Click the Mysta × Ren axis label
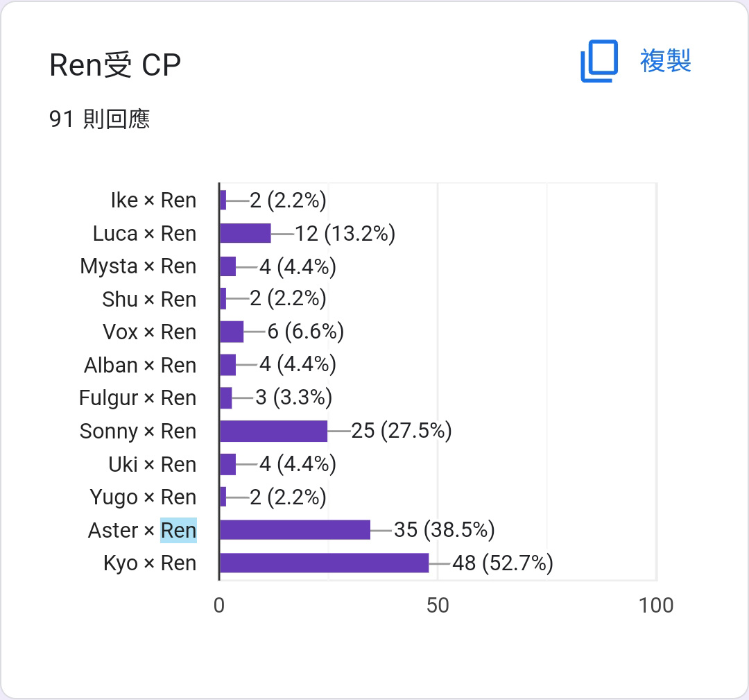This screenshot has height=700, width=749. (138, 266)
